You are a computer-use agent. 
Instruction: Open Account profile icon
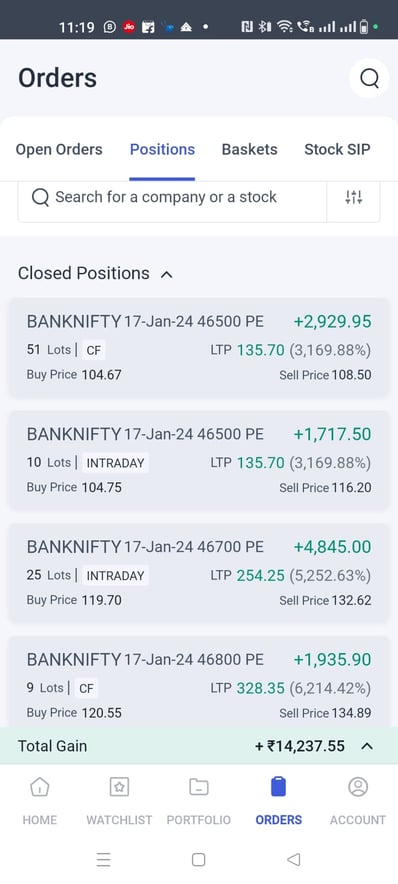pyautogui.click(x=358, y=786)
